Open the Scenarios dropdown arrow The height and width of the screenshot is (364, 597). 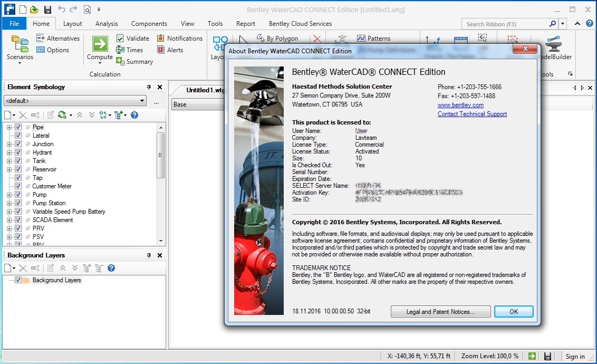pos(20,63)
